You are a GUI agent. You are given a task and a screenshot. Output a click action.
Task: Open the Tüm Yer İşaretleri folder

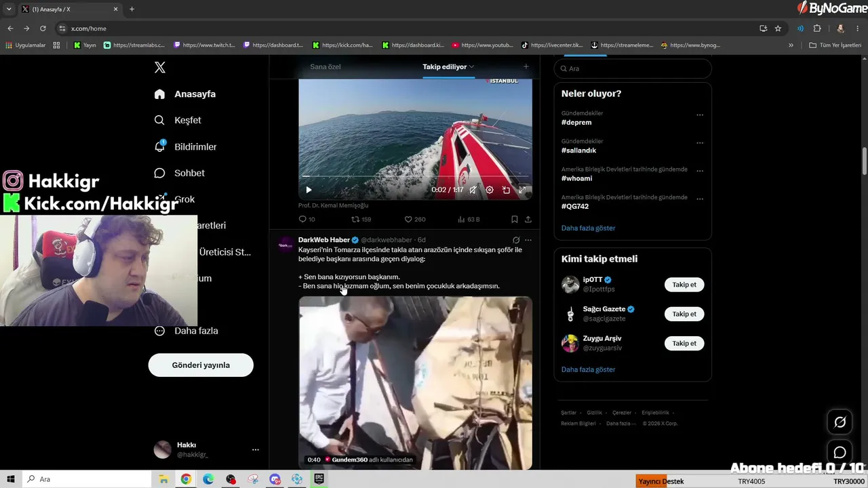pyautogui.click(x=835, y=45)
